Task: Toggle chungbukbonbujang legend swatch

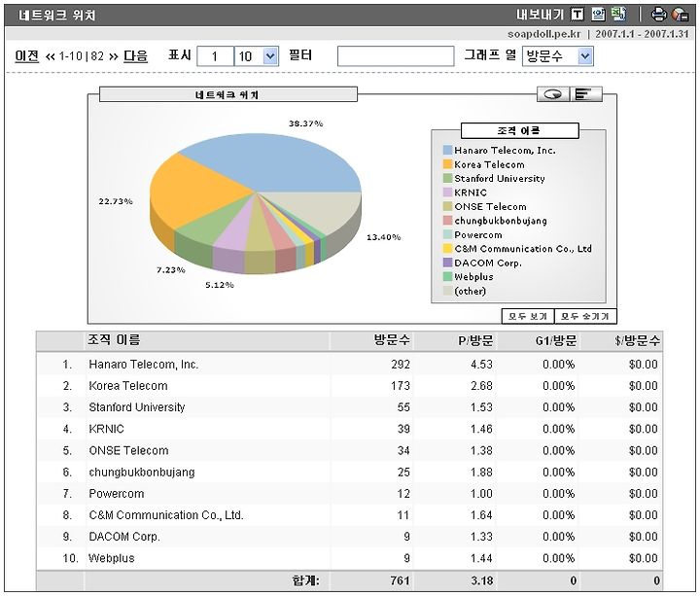Action: coord(448,221)
